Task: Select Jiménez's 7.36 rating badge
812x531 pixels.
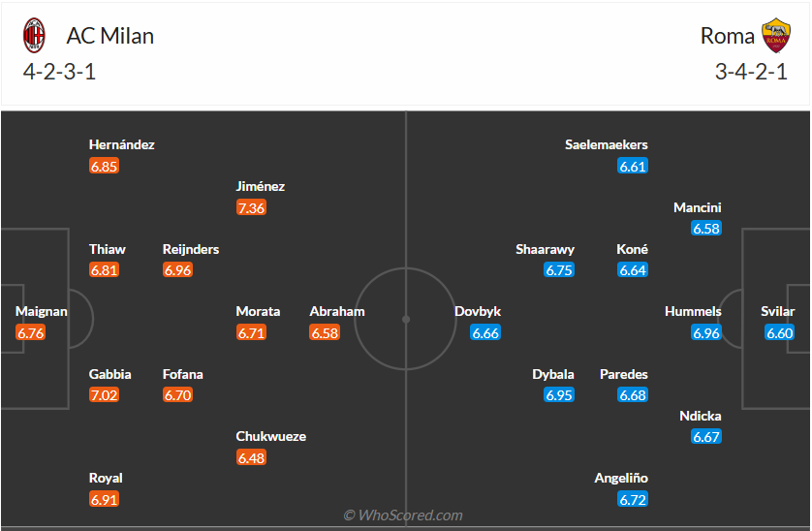Action: pos(251,208)
